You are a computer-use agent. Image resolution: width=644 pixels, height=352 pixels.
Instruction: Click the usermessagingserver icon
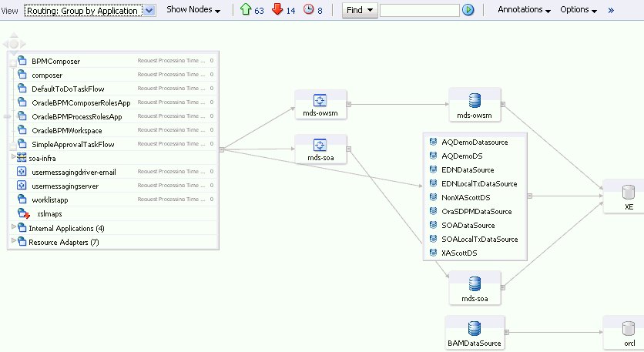coord(22,186)
